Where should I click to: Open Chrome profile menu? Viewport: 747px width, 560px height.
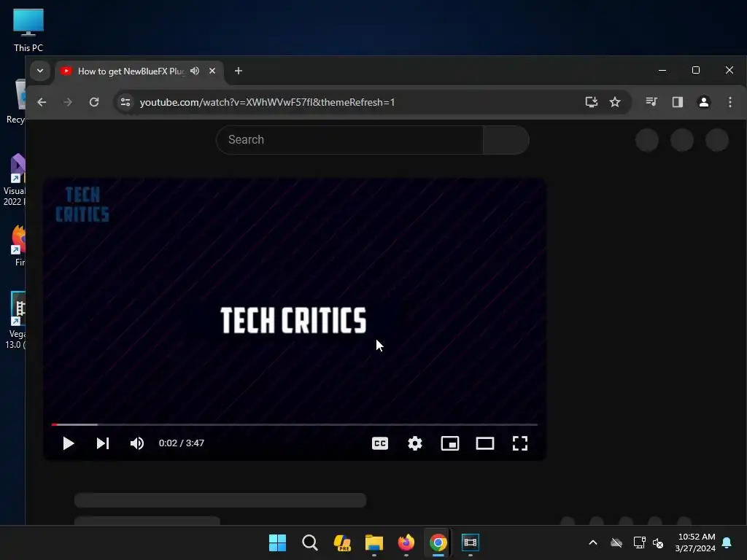pos(704,102)
